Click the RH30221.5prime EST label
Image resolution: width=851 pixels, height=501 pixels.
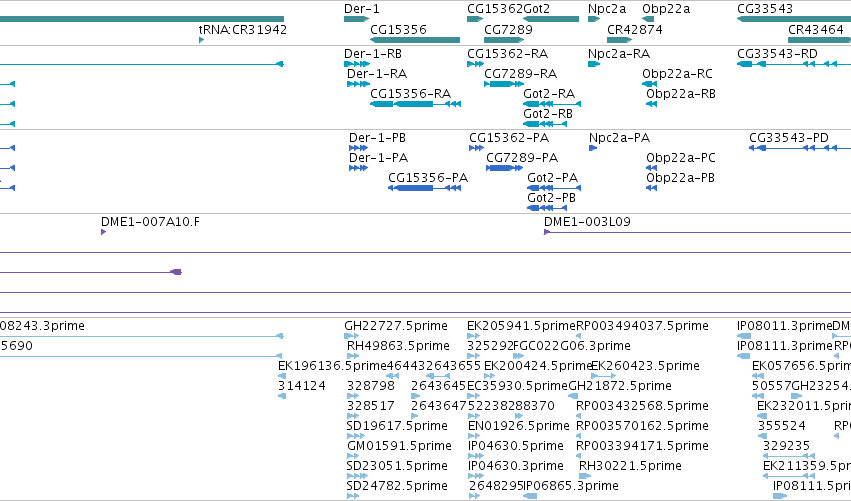[x=630, y=466]
